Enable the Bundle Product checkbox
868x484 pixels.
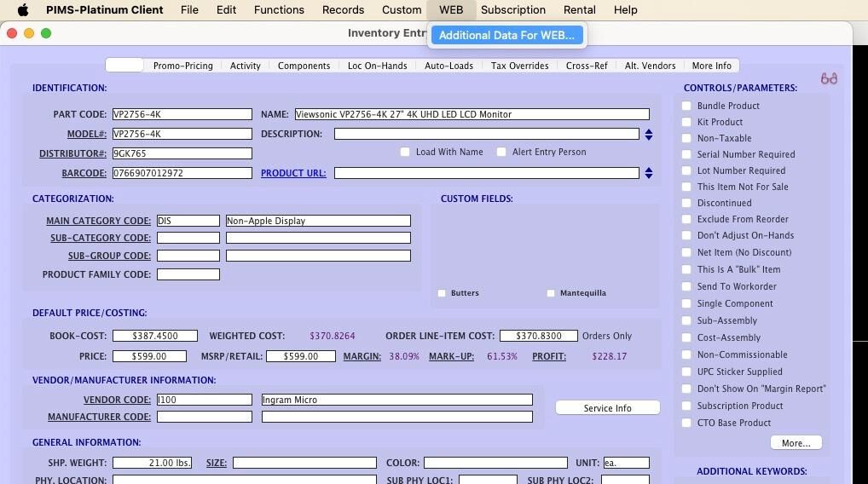pyautogui.click(x=686, y=106)
